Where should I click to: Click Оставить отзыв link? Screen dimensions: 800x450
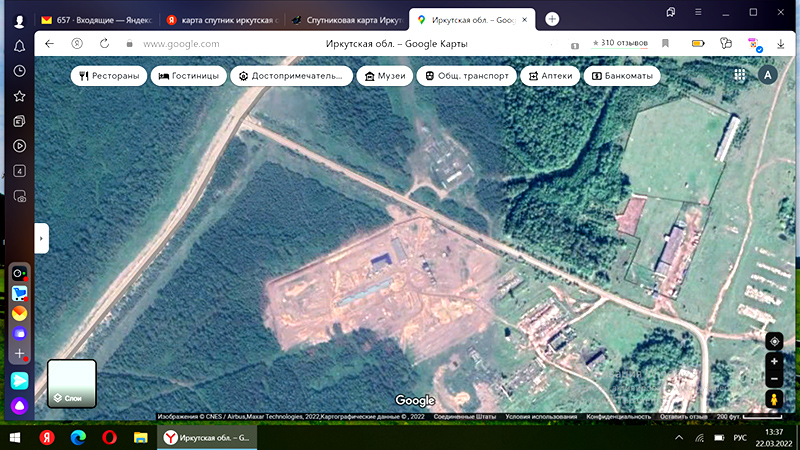click(683, 417)
